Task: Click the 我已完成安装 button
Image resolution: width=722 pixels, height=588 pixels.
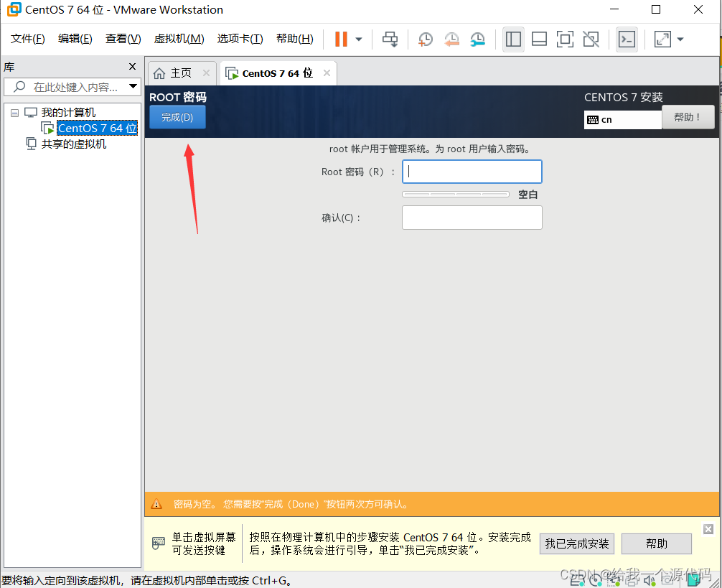Action: [576, 543]
